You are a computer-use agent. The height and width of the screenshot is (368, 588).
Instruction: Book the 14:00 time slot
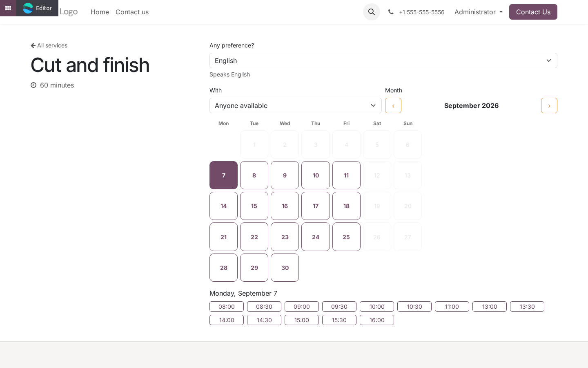[x=227, y=320]
